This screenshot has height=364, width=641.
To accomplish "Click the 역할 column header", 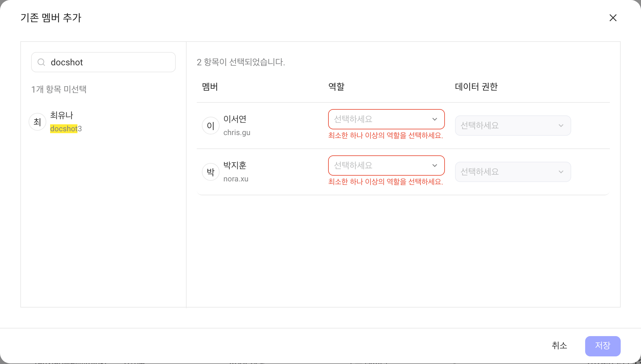I will pos(336,87).
